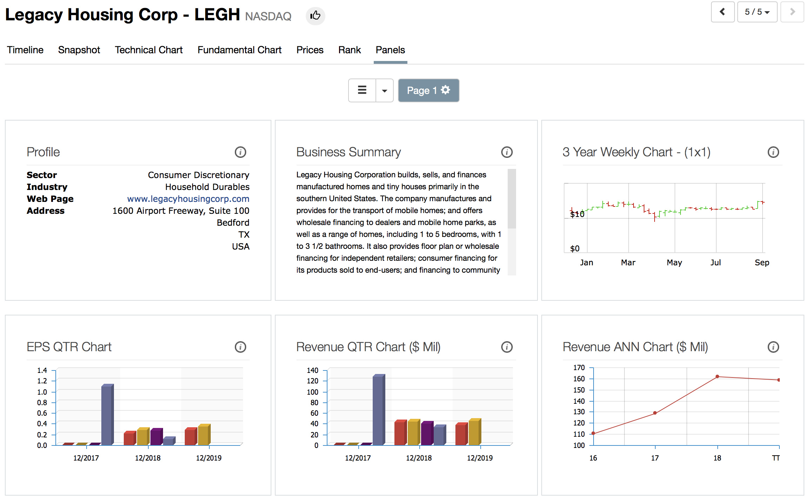The width and height of the screenshot is (812, 504).
Task: Open the Snapshot tab
Action: 79,50
